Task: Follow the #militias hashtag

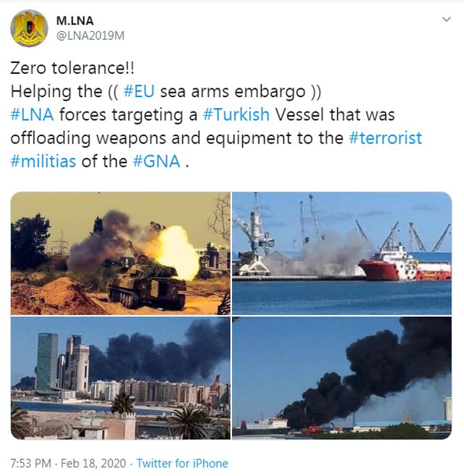Action: click(x=43, y=161)
